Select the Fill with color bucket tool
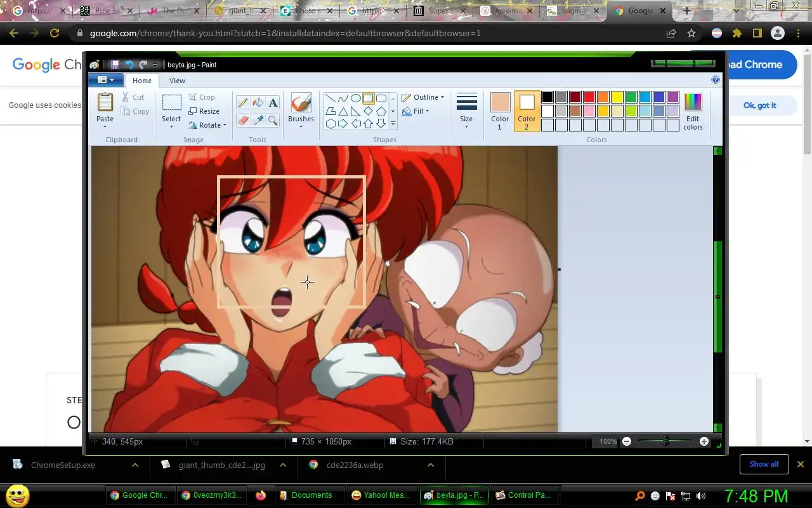 258,103
